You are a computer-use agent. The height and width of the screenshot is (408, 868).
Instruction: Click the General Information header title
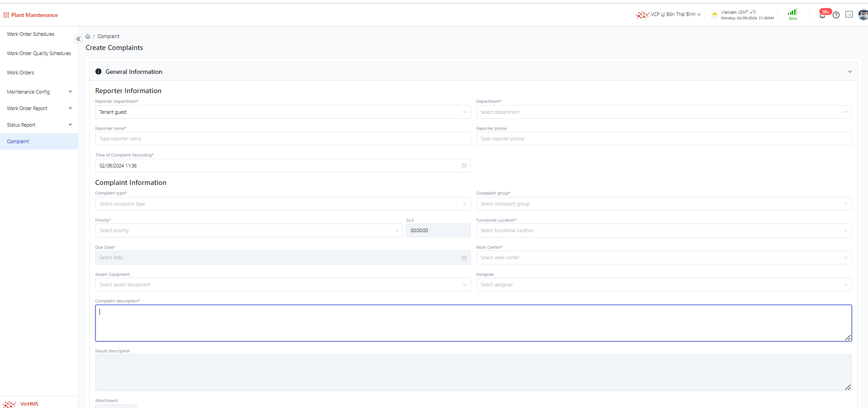coord(134,72)
